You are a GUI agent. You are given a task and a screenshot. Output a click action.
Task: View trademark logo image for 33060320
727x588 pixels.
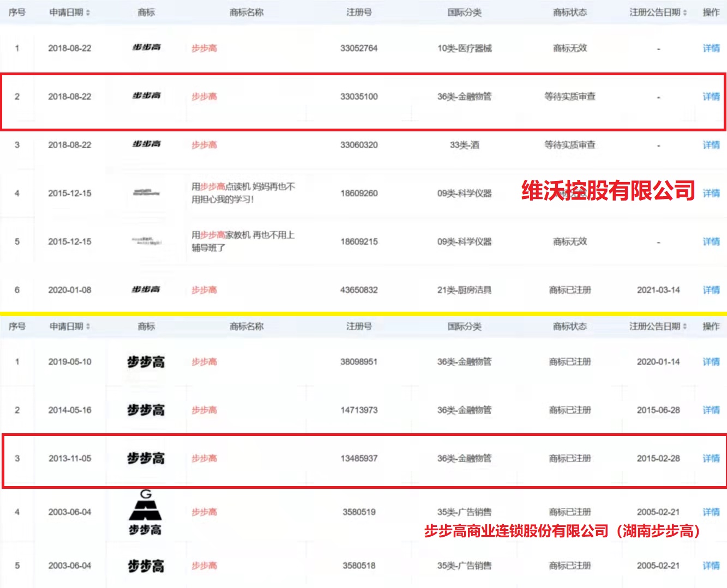(x=146, y=144)
